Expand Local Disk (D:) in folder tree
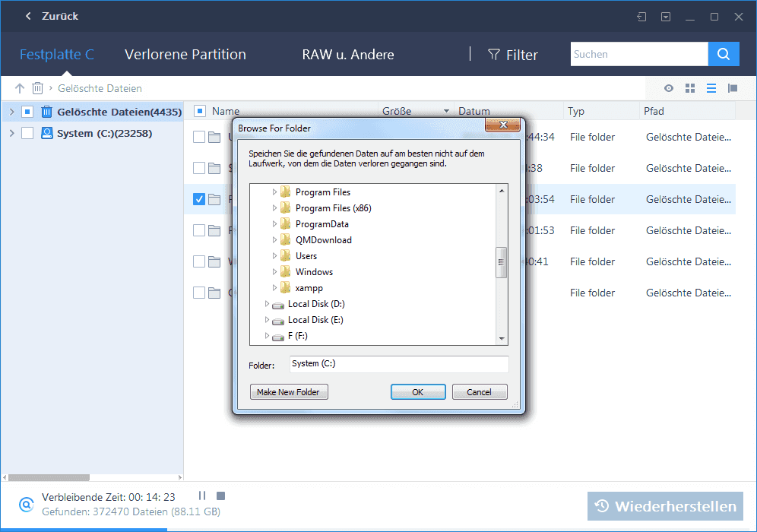 tap(268, 304)
